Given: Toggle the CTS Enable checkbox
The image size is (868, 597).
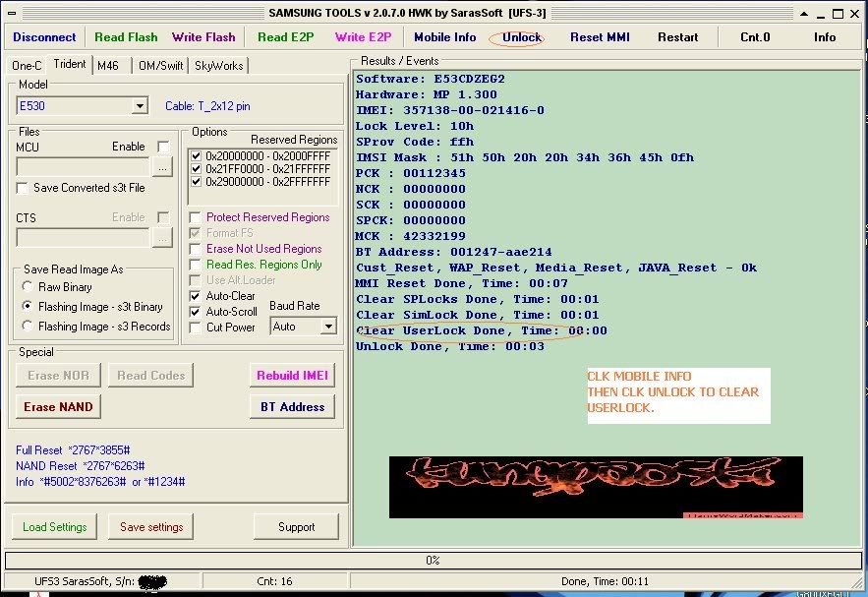Looking at the screenshot, I should [x=163, y=217].
